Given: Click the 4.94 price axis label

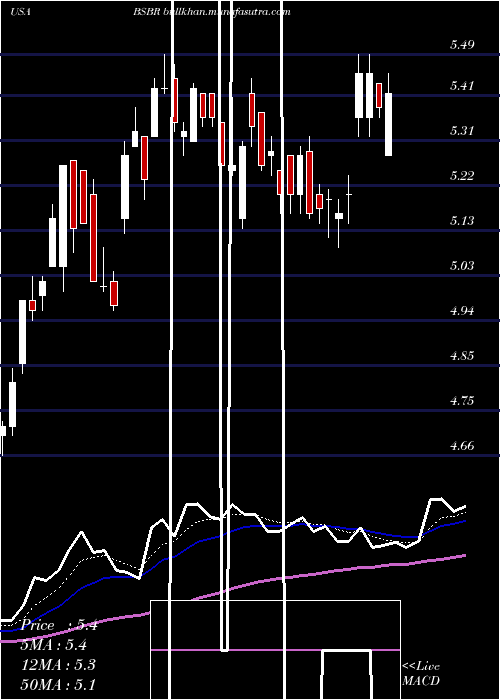Looking at the screenshot, I should click(x=462, y=311).
